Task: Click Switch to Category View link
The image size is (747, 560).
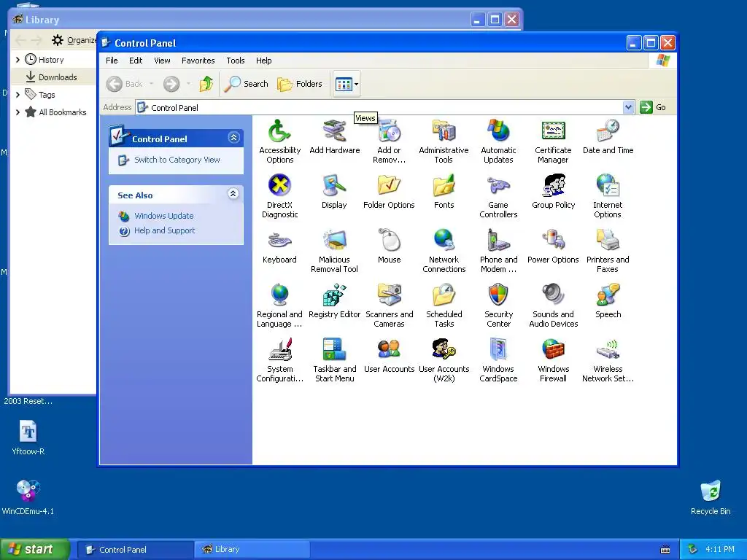Action: 177,160
